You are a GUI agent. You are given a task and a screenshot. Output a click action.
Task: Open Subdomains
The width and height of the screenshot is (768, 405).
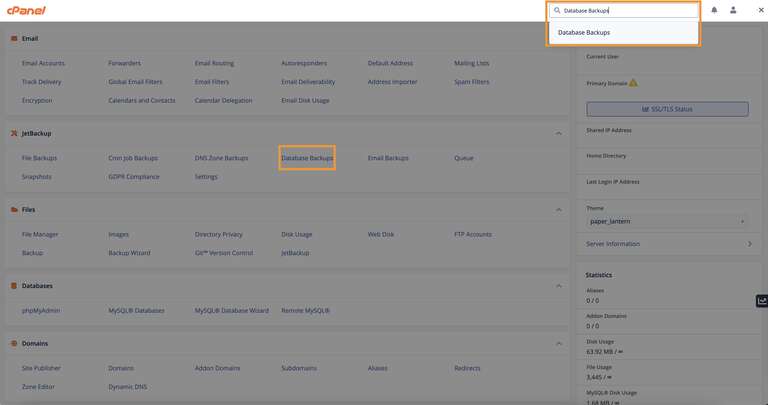click(x=299, y=368)
